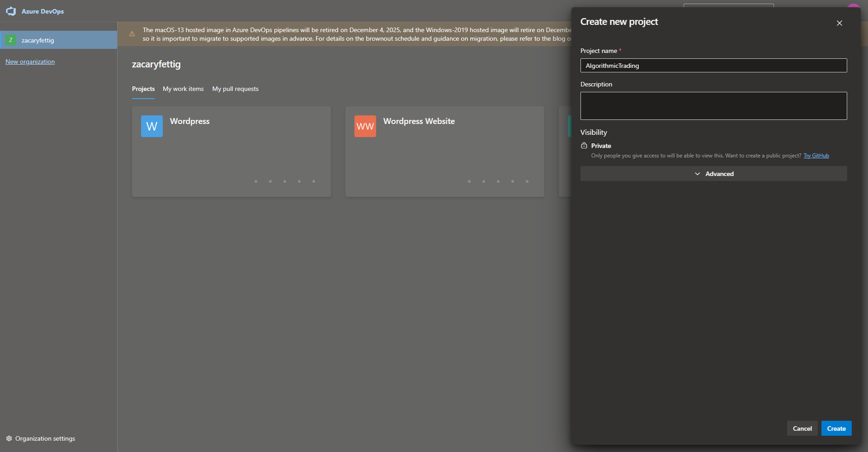Click into the Description text box
The height and width of the screenshot is (452, 868).
tap(713, 106)
